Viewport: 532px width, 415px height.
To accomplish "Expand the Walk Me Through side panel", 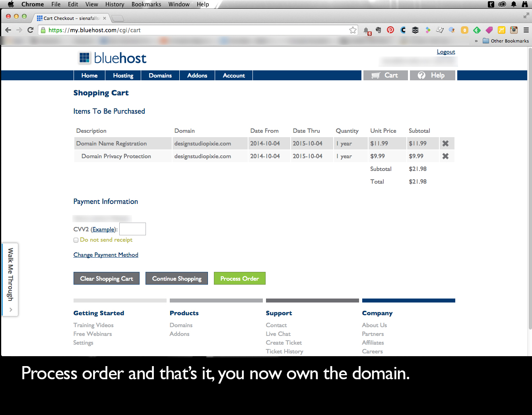I will (10, 279).
